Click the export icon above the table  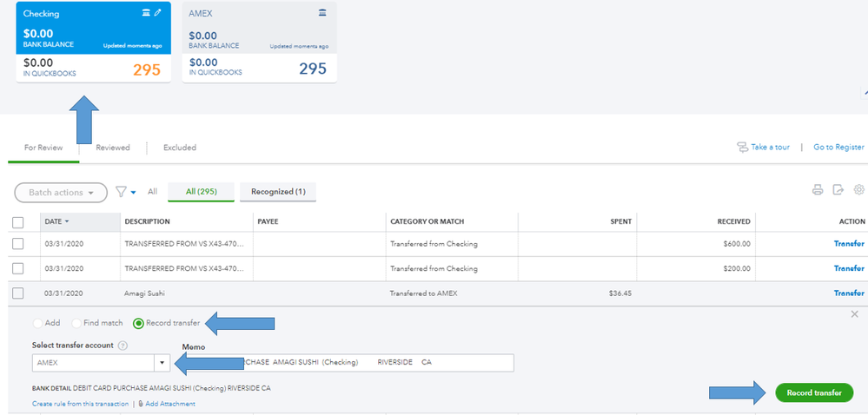pyautogui.click(x=838, y=190)
